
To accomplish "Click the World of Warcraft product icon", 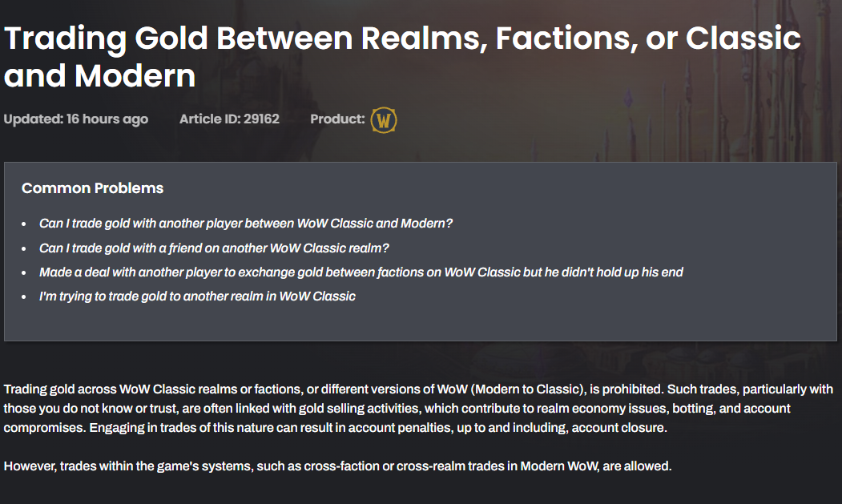I will point(384,120).
